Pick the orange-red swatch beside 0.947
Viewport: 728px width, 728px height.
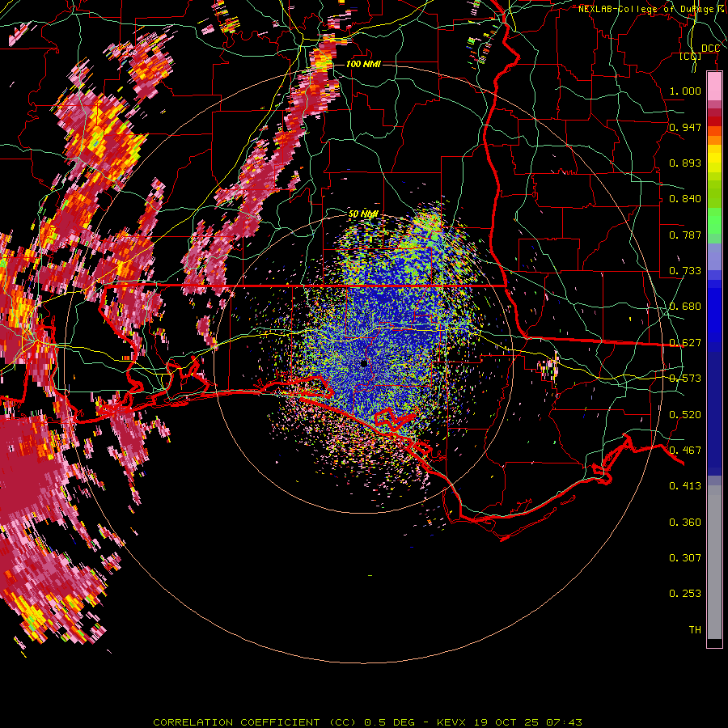pos(714,131)
